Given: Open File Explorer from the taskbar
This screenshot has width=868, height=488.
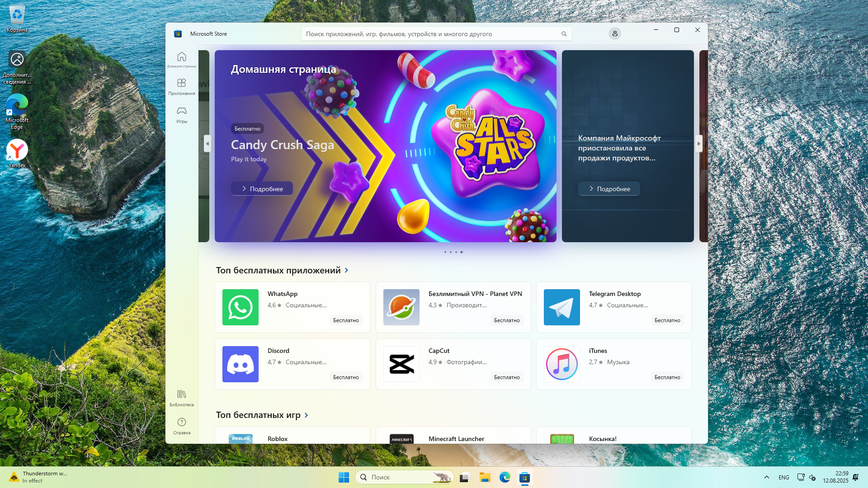Looking at the screenshot, I should click(485, 477).
